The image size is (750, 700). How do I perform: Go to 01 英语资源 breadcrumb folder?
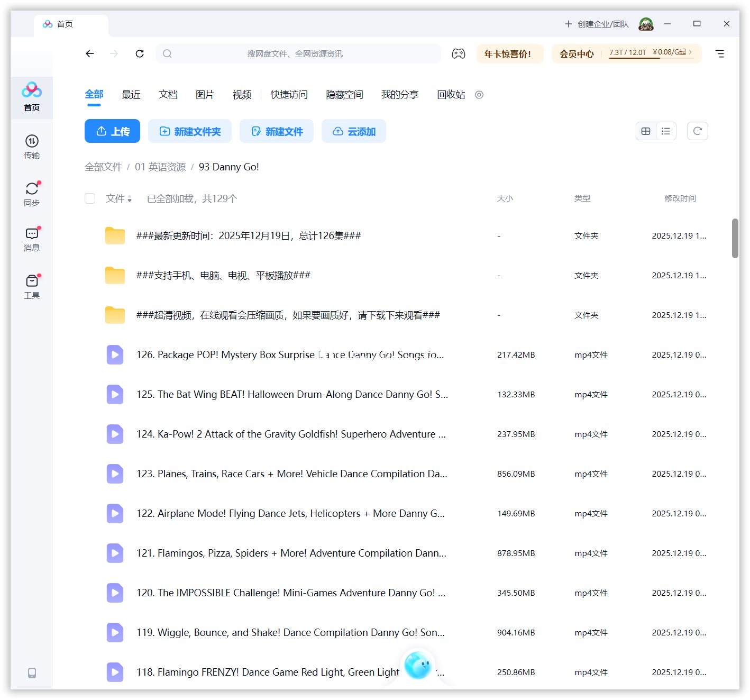pos(160,167)
